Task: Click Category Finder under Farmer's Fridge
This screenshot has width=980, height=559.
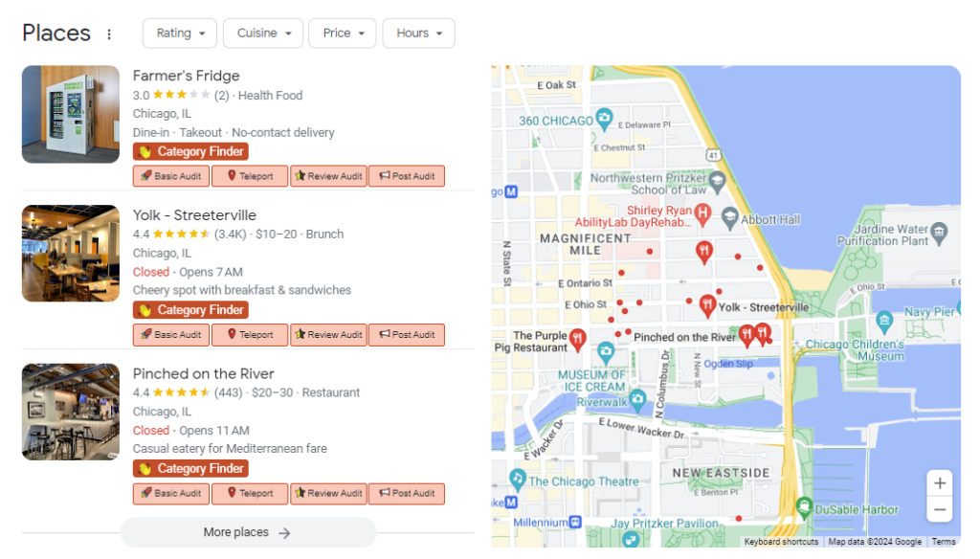Action: tap(190, 151)
